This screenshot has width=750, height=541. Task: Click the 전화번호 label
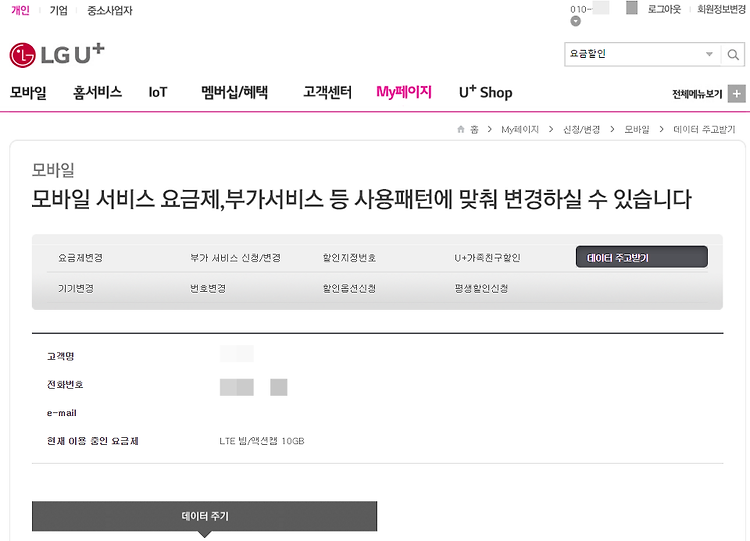[x=65, y=384]
